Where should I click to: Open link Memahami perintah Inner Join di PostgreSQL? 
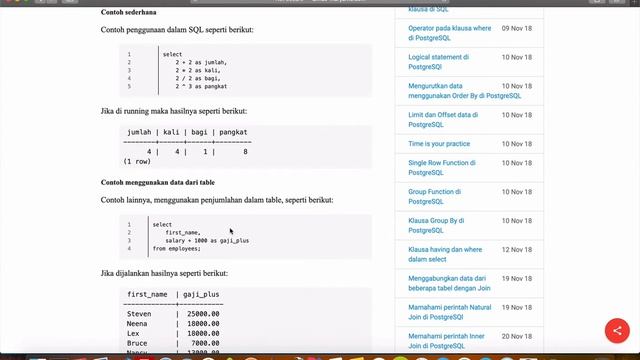(x=446, y=341)
